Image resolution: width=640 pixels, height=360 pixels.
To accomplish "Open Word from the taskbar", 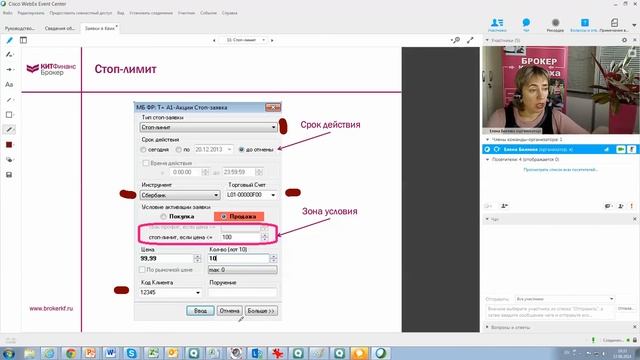I will 111,353.
